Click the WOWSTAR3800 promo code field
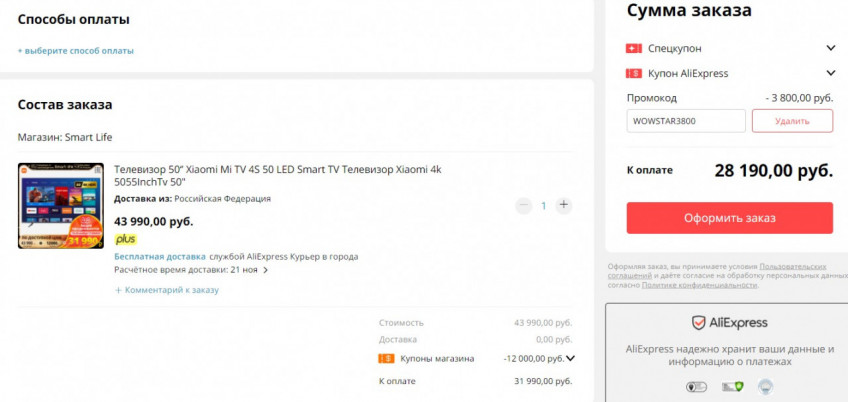Viewport: 848px width, 402px height. pyautogui.click(x=686, y=121)
